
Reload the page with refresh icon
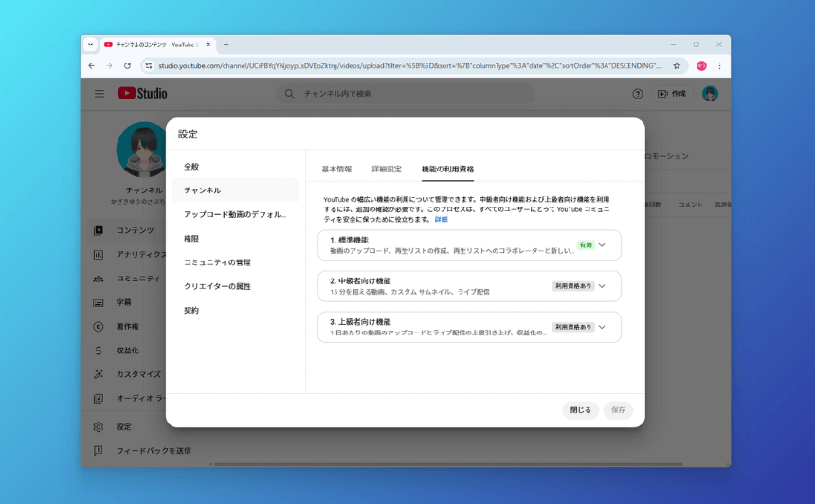[127, 66]
